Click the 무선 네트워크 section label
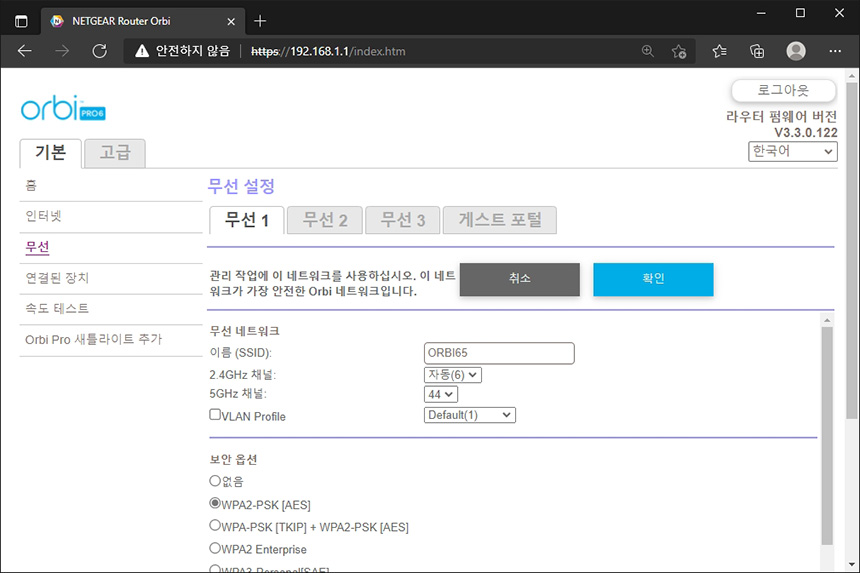 click(x=245, y=331)
